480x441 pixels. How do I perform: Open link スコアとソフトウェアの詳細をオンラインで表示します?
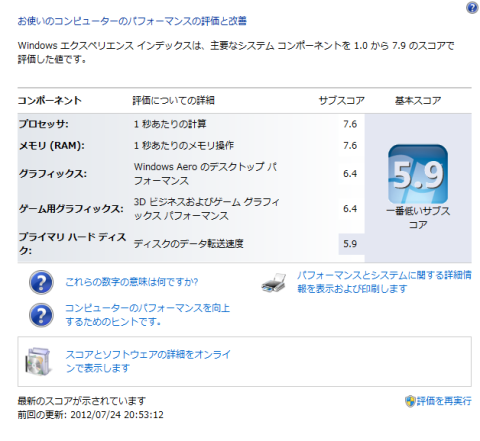click(x=148, y=361)
